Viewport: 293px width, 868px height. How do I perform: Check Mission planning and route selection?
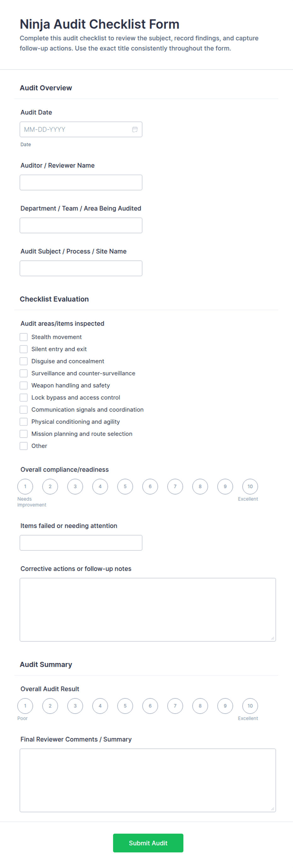tap(24, 434)
